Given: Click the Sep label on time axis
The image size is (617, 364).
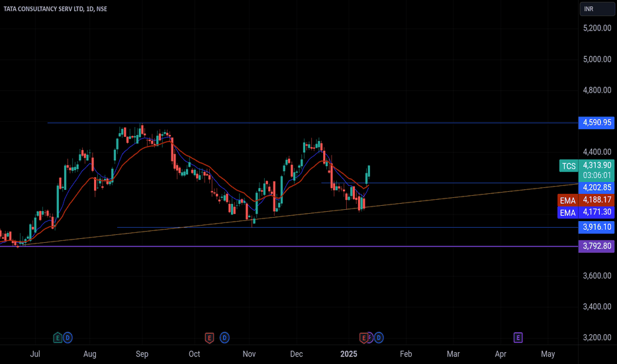Looking at the screenshot, I should pyautogui.click(x=142, y=354).
